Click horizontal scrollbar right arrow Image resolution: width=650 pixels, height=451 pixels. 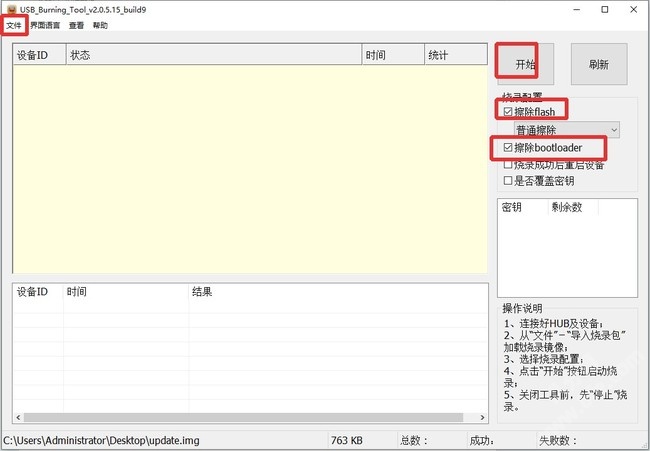483,417
